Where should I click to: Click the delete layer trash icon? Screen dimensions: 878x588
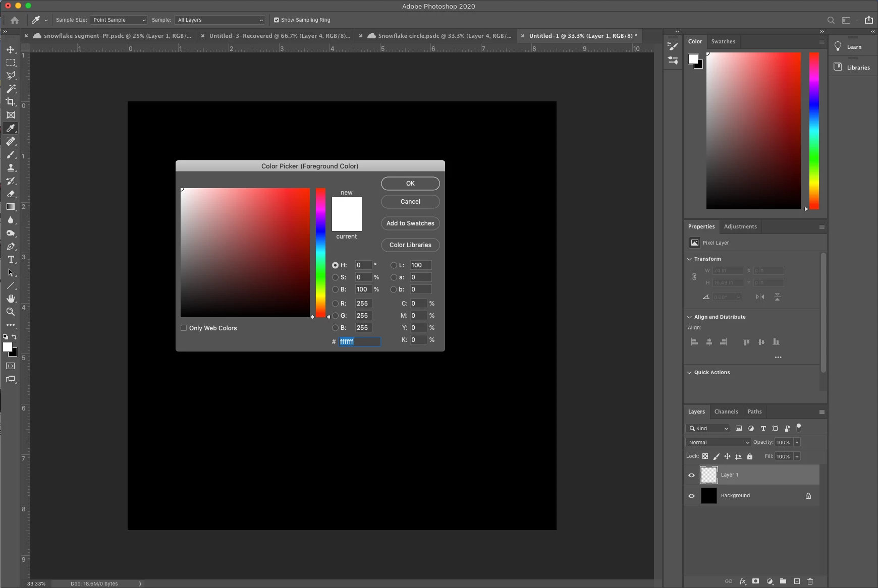tap(810, 581)
